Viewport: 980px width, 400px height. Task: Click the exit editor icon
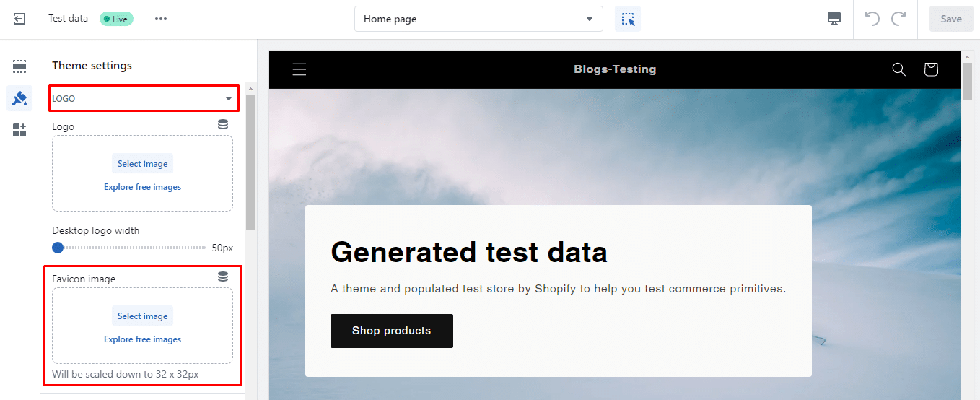19,19
